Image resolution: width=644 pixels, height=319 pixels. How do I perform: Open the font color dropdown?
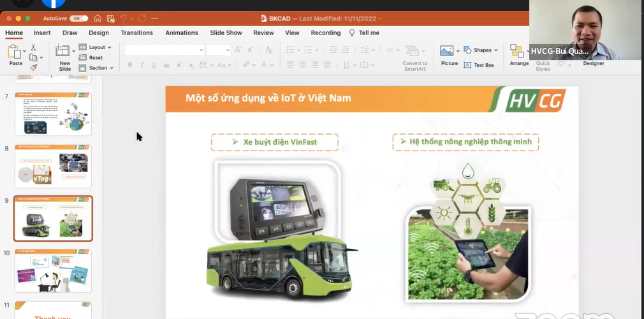click(x=273, y=65)
